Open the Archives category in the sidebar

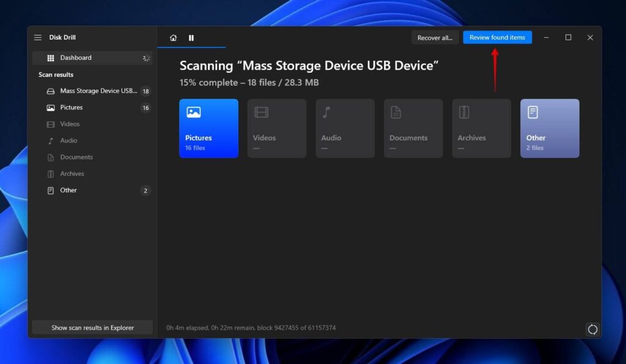(72, 173)
